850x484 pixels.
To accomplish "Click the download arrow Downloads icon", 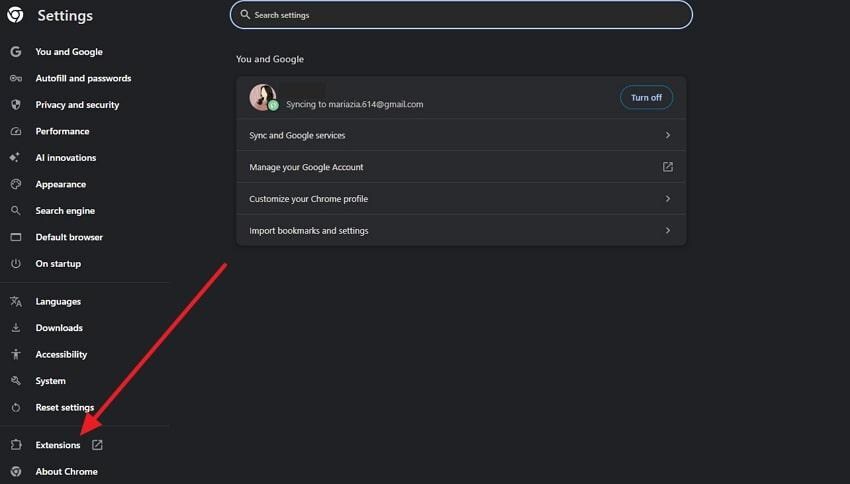I will pyautogui.click(x=16, y=328).
